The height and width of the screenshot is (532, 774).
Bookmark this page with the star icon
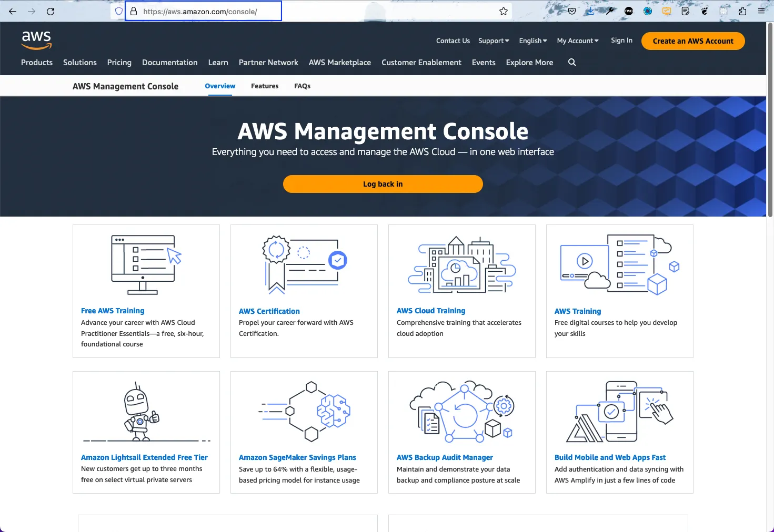(x=504, y=11)
